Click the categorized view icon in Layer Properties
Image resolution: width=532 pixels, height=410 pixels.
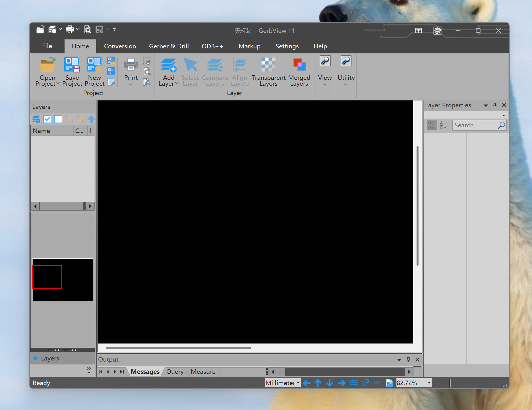tap(432, 125)
